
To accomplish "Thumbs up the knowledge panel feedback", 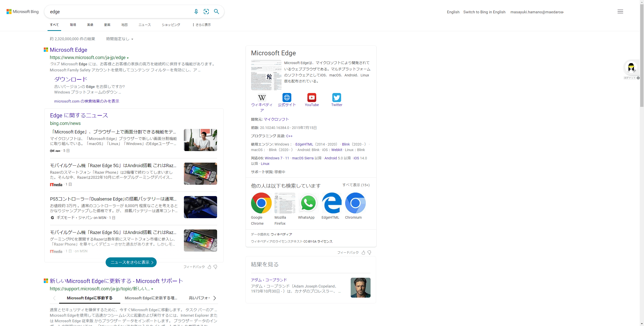I will [363, 253].
